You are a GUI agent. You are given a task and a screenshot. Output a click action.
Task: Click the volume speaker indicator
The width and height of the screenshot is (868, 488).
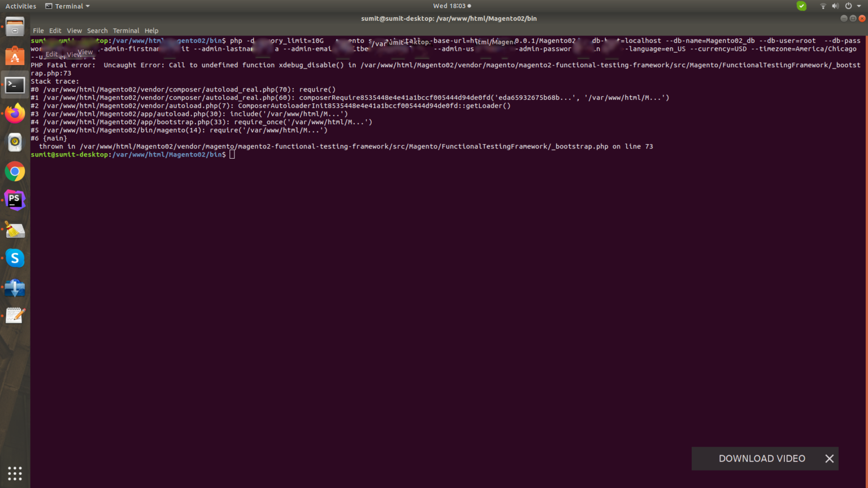(x=835, y=6)
